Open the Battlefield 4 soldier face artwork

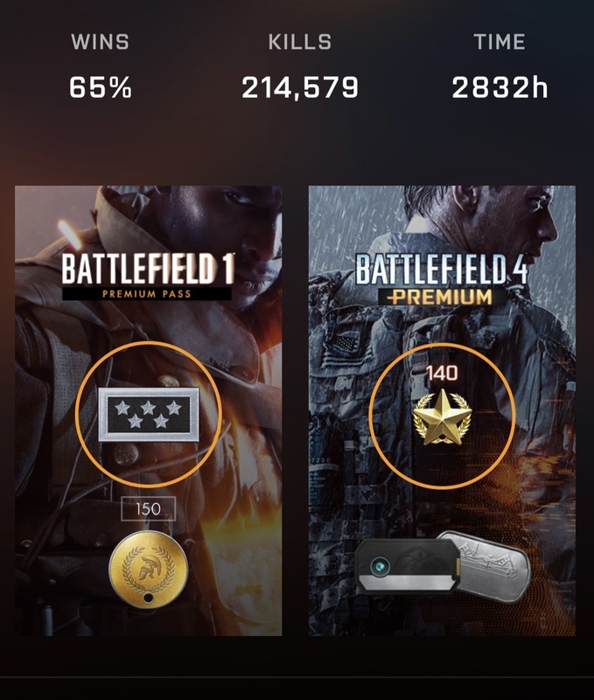click(516, 219)
